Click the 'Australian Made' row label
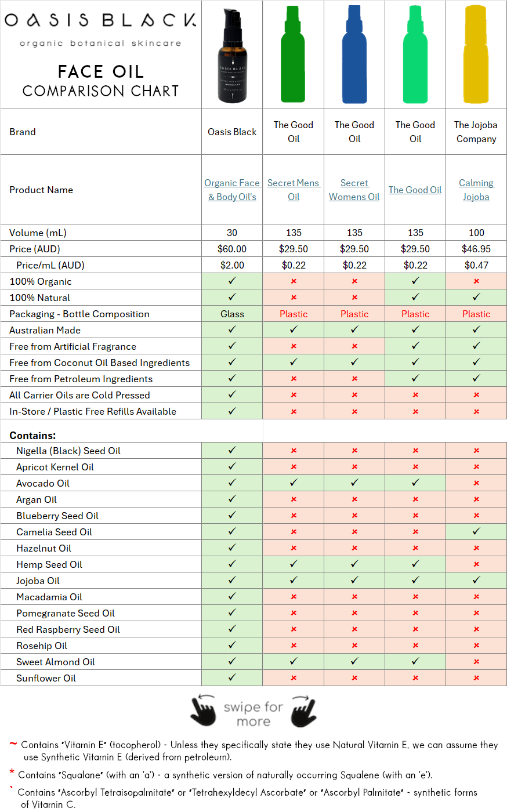Screen dimensions: 507x812 pos(45,330)
